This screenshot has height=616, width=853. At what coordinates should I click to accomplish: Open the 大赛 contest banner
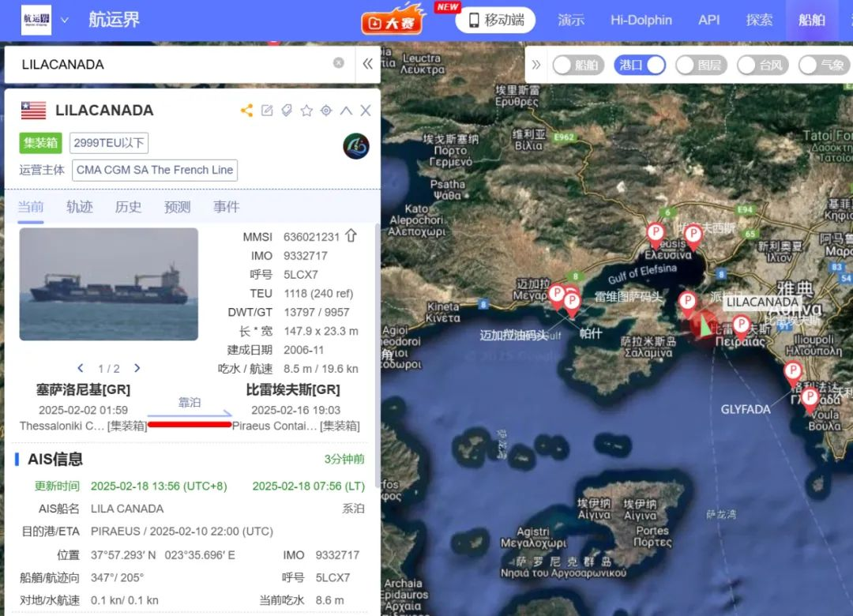pos(393,20)
